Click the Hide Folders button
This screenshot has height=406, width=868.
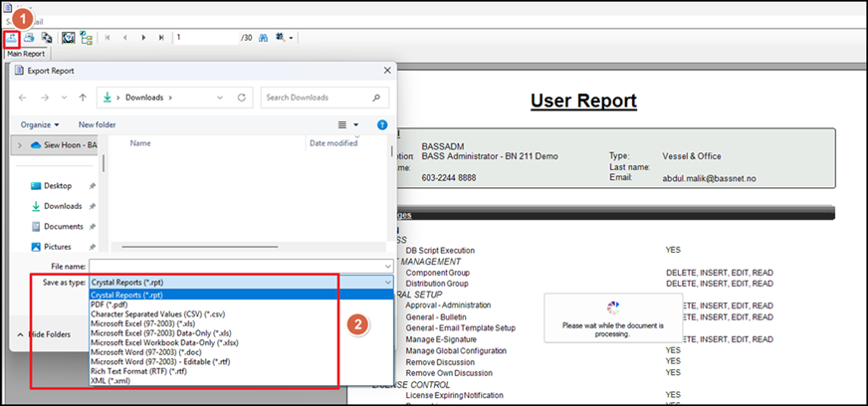(44, 334)
